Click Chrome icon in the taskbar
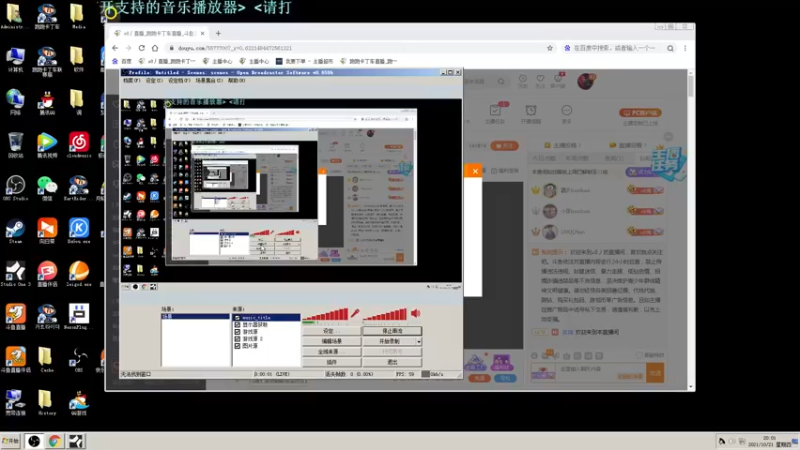 (55, 441)
